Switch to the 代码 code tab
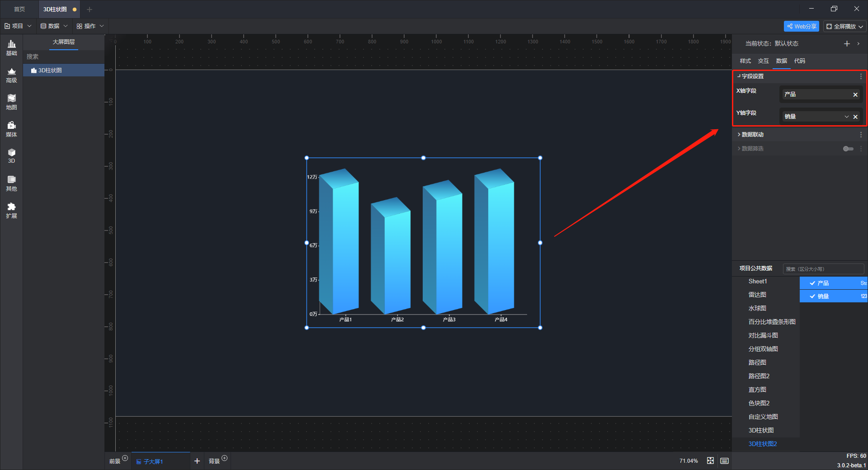This screenshot has height=470, width=868. tap(800, 61)
